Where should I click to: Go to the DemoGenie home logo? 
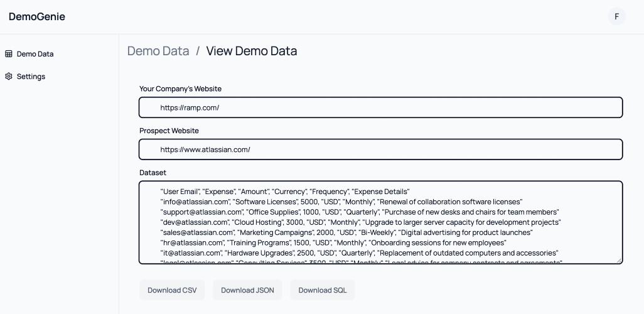(37, 16)
